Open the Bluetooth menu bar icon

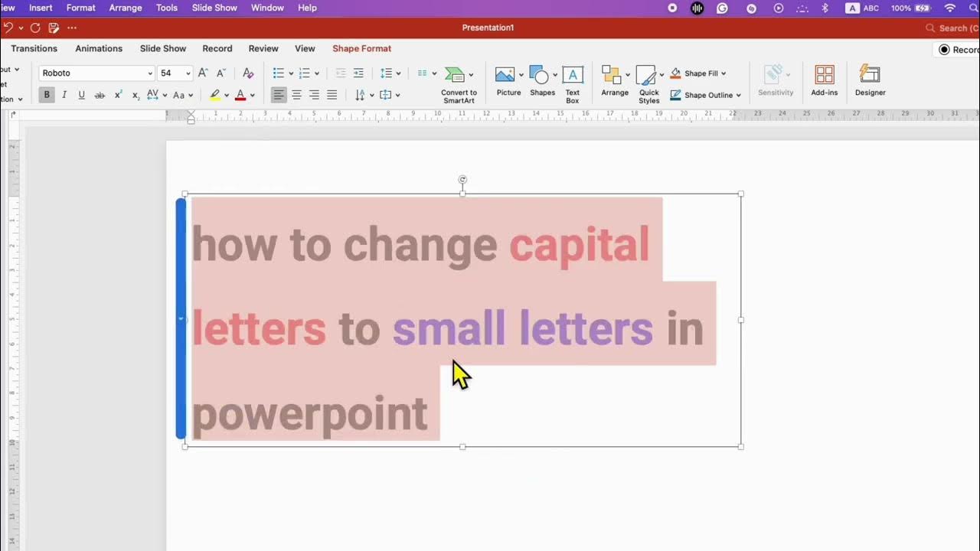pyautogui.click(x=825, y=8)
